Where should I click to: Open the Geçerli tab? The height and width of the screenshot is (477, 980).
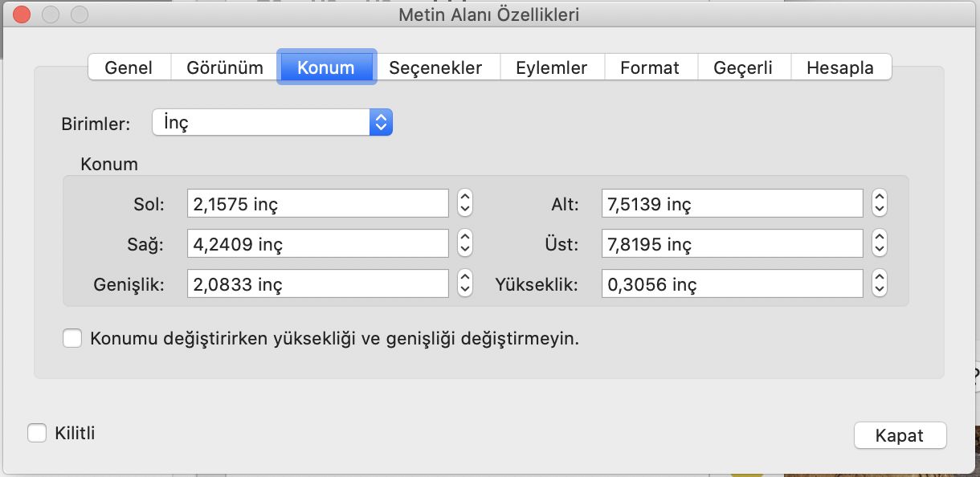tap(744, 67)
